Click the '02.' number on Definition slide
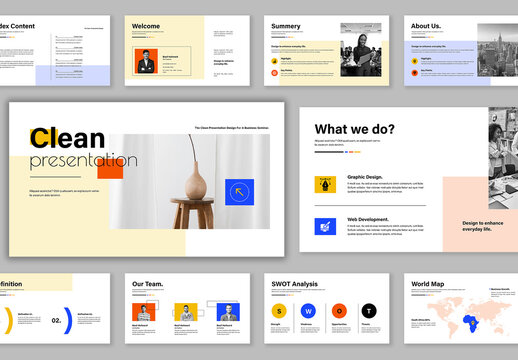Image resolution: width=518 pixels, height=360 pixels. tap(56, 321)
